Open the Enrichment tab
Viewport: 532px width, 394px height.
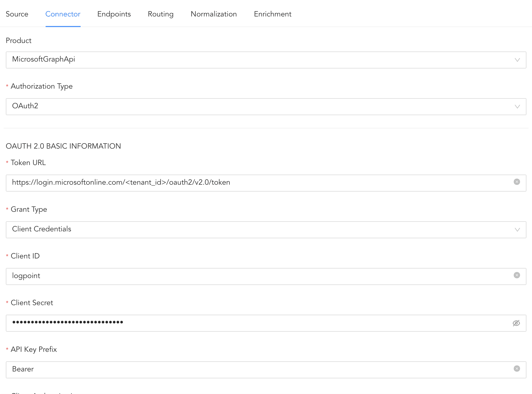(x=272, y=14)
